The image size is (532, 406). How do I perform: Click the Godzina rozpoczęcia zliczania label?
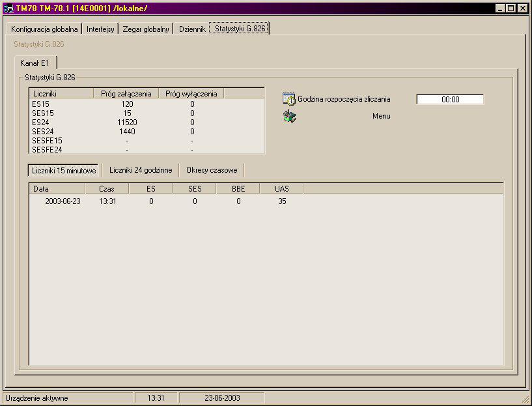[x=344, y=99]
